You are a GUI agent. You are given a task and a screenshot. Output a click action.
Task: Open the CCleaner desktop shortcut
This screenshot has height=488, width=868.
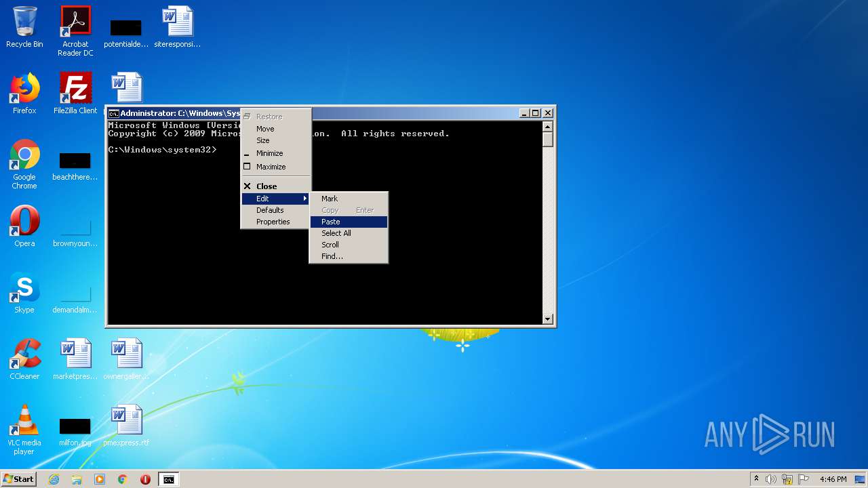(24, 359)
